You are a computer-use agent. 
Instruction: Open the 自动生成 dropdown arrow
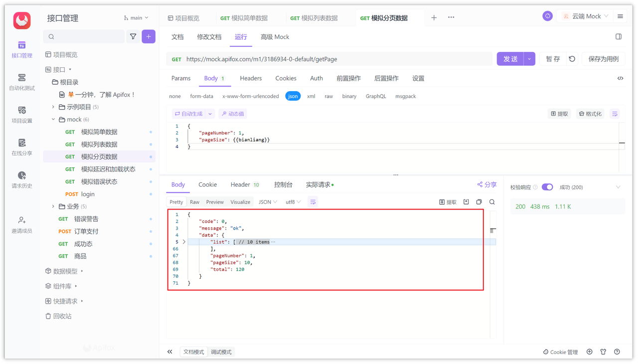tap(210, 113)
